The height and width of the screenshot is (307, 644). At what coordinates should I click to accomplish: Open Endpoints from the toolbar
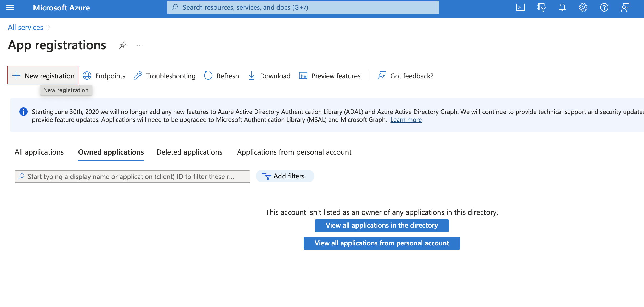click(x=104, y=76)
